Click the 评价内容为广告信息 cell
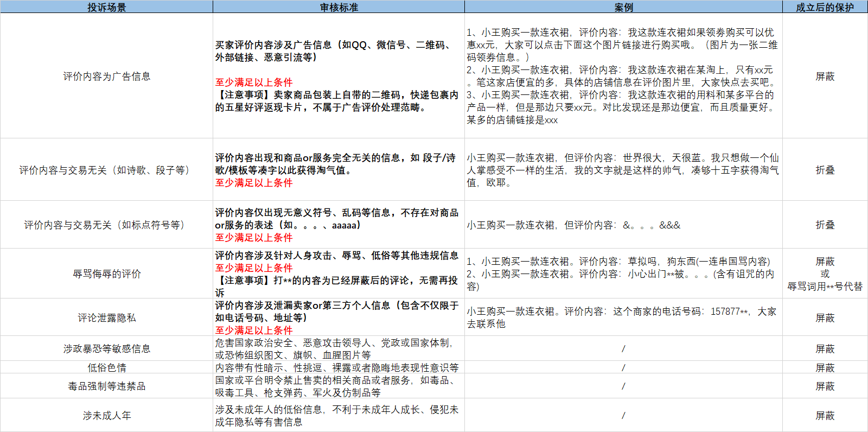This screenshot has width=868, height=432. [x=106, y=76]
